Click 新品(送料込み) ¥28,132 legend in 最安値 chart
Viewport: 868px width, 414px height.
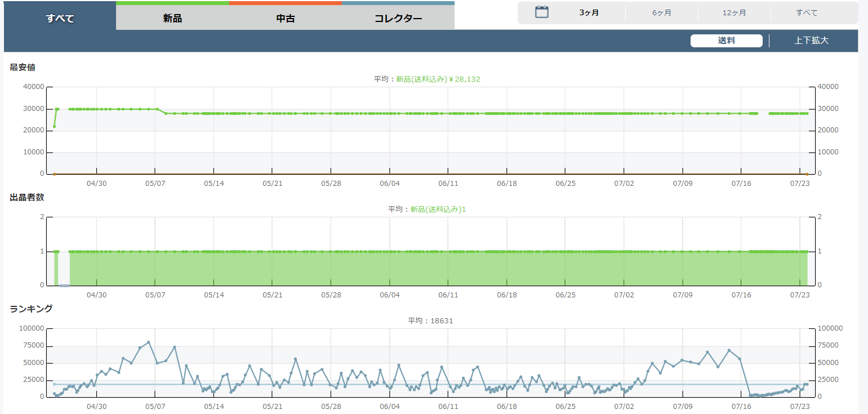point(438,79)
